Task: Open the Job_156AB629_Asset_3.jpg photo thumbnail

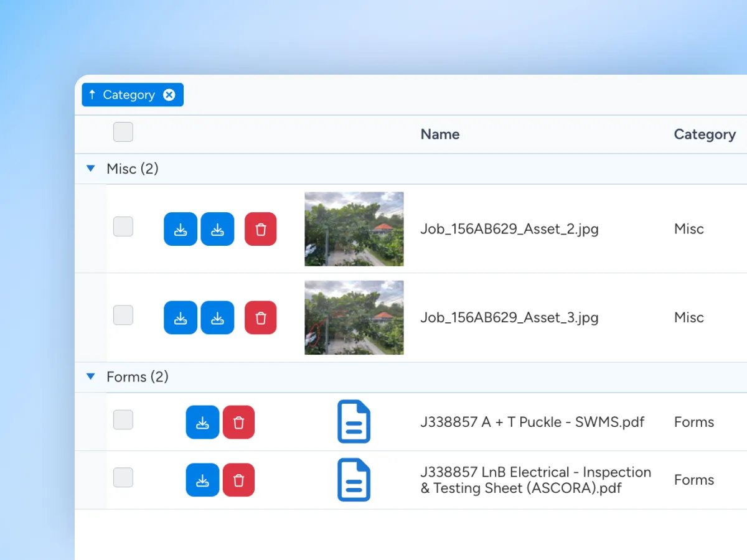Action: pyautogui.click(x=354, y=318)
